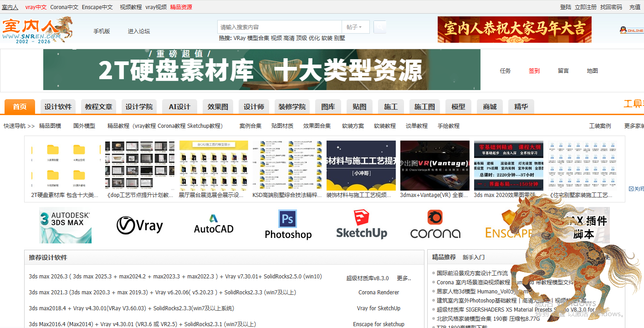The width and height of the screenshot is (644, 328).
Task: Open the 设计软件 tab
Action: [x=58, y=107]
